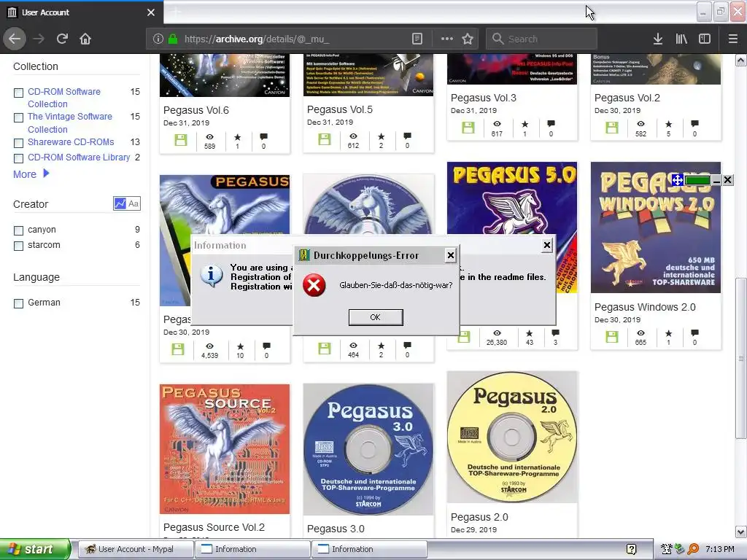
Task: Open the CD-ROM Software Collection link
Action: tap(64, 98)
